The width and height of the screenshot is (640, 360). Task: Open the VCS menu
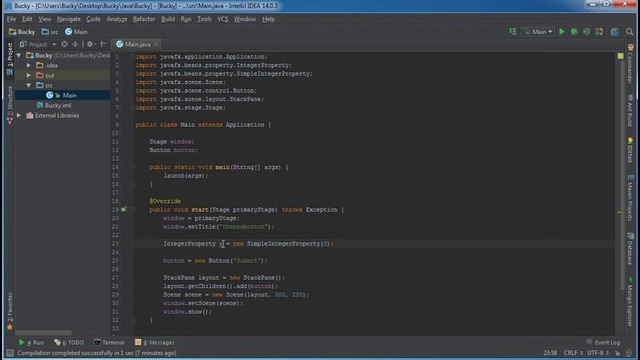coord(222,19)
